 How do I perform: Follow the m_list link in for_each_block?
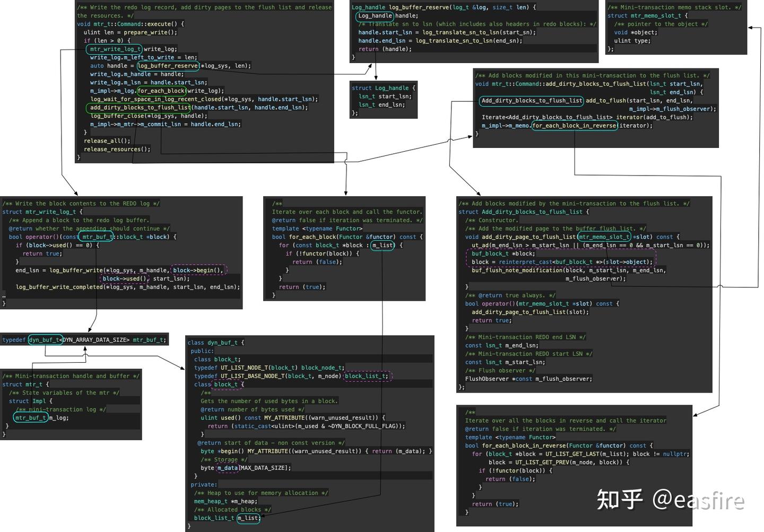[383, 245]
